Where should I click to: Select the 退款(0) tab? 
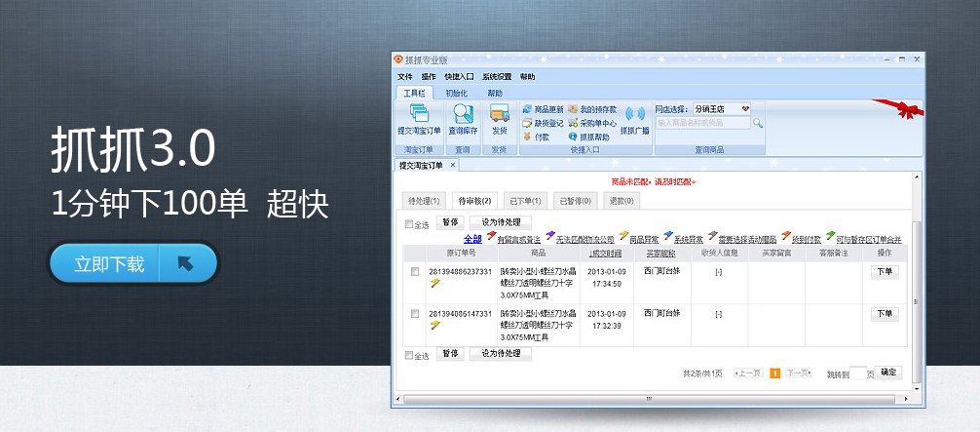pyautogui.click(x=622, y=201)
